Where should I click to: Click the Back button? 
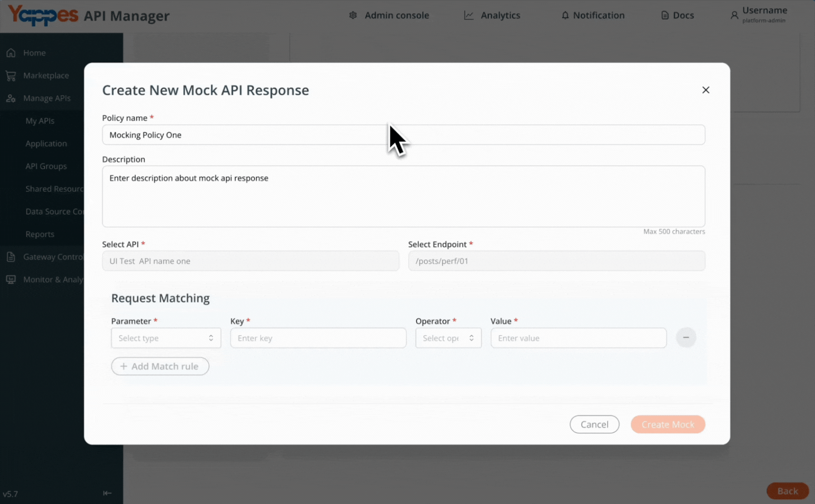point(787,491)
